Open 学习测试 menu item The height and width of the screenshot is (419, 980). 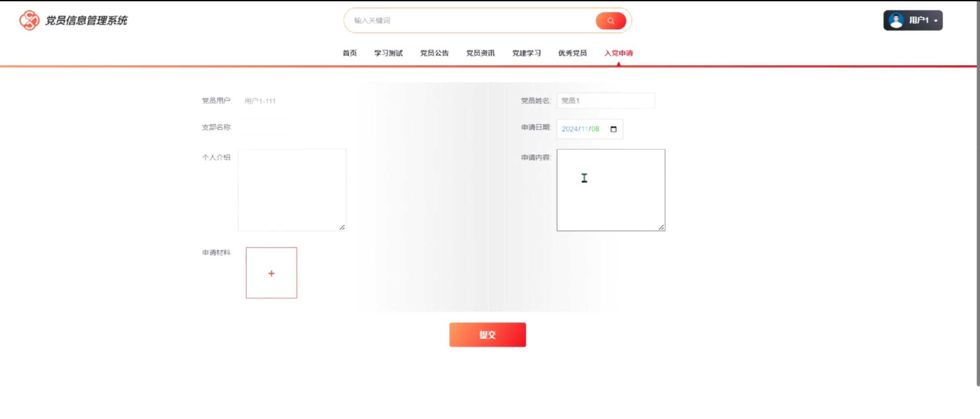click(388, 53)
